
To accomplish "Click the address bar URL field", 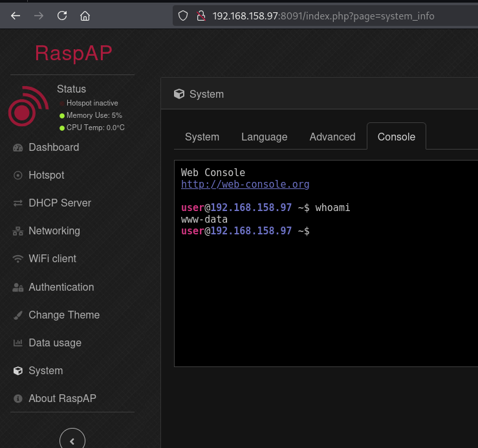I will (x=323, y=16).
